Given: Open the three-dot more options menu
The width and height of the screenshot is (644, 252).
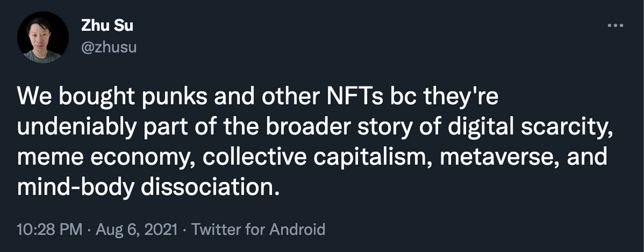Looking at the screenshot, I should pyautogui.click(x=615, y=26).
